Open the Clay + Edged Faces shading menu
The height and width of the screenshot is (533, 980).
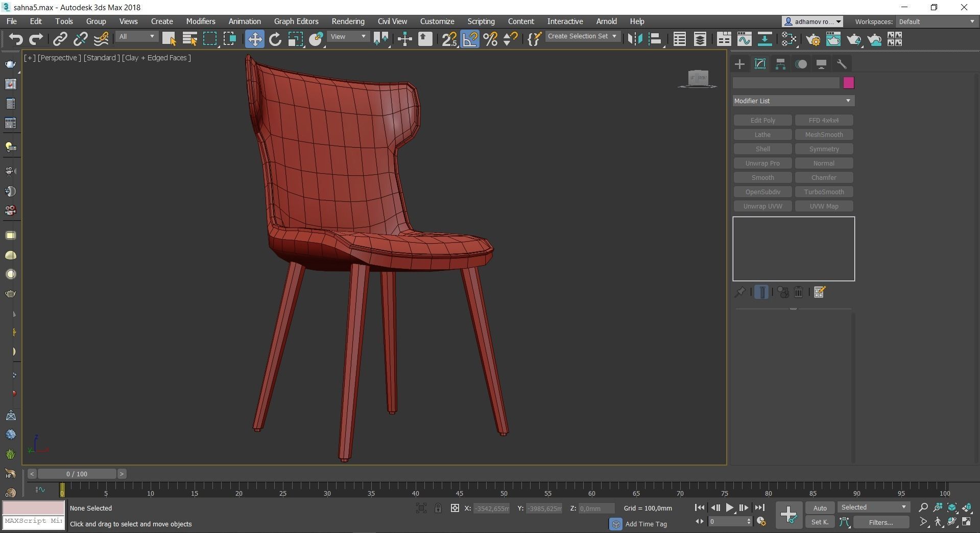click(156, 58)
